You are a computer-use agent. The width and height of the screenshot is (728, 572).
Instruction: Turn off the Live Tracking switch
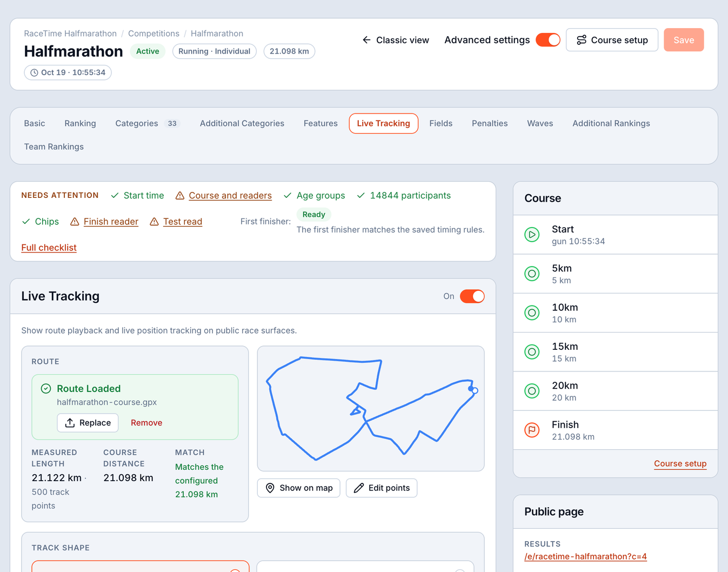click(472, 296)
